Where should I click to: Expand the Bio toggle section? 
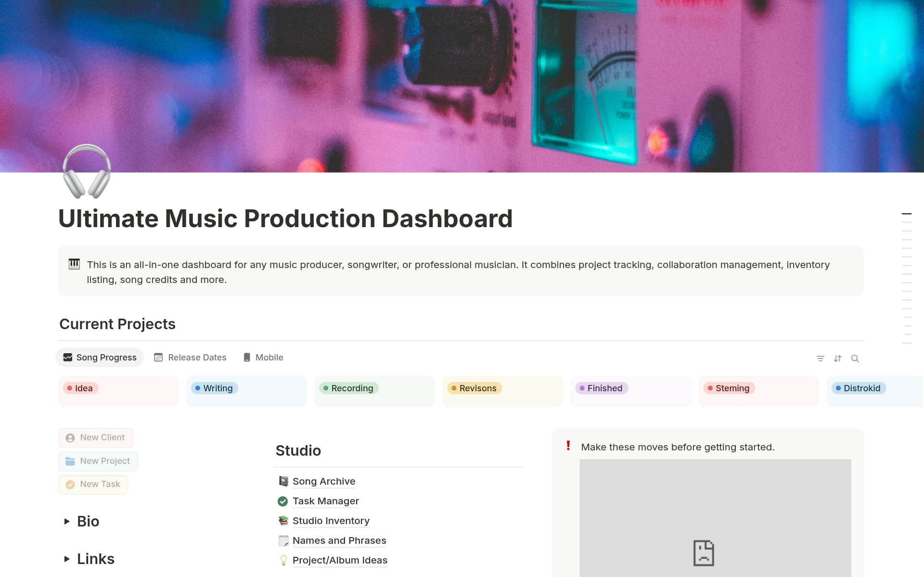[x=67, y=521]
